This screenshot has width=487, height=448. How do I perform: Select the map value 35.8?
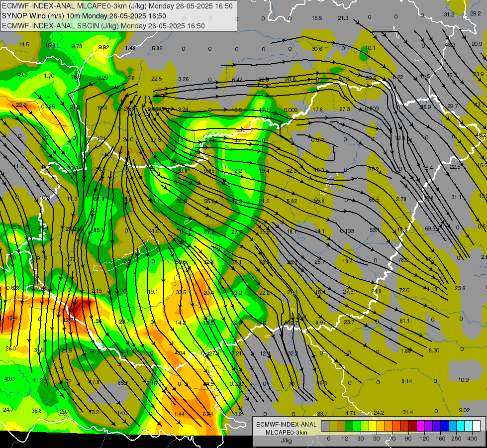coord(36,411)
